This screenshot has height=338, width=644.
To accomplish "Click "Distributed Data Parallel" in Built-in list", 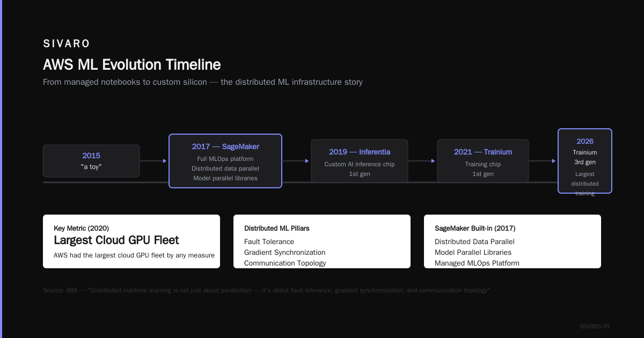I will click(x=474, y=242).
